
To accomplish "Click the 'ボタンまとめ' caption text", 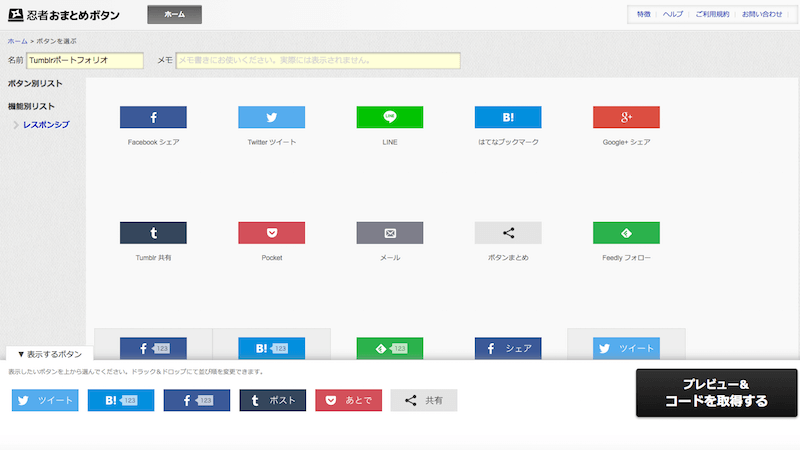I will tap(508, 258).
